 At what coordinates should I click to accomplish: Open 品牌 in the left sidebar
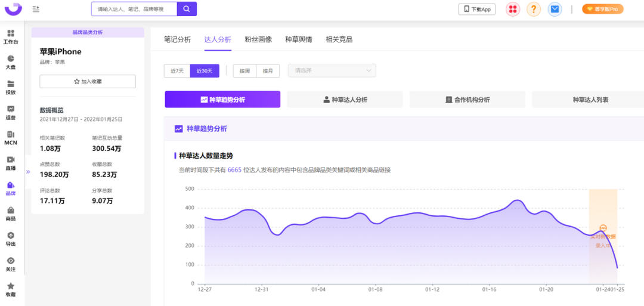click(11, 188)
